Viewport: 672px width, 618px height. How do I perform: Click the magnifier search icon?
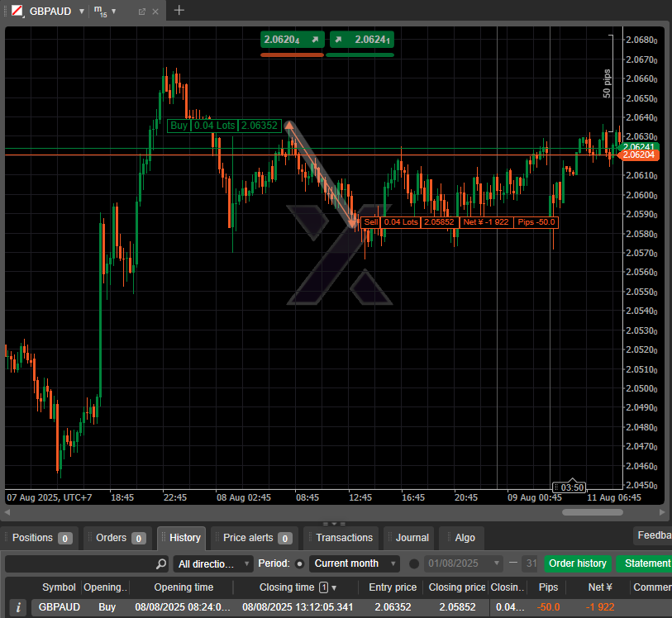click(161, 563)
